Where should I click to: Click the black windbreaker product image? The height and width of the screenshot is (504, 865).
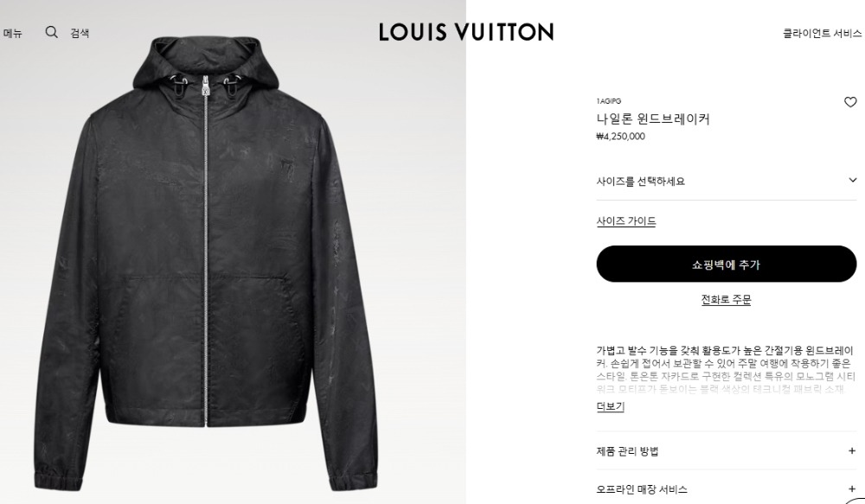pos(206,264)
